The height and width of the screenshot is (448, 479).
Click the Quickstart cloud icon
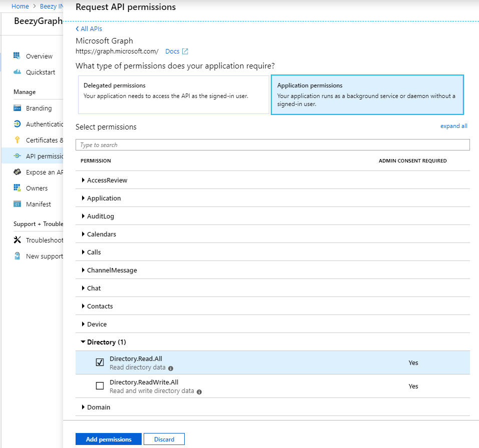click(17, 72)
